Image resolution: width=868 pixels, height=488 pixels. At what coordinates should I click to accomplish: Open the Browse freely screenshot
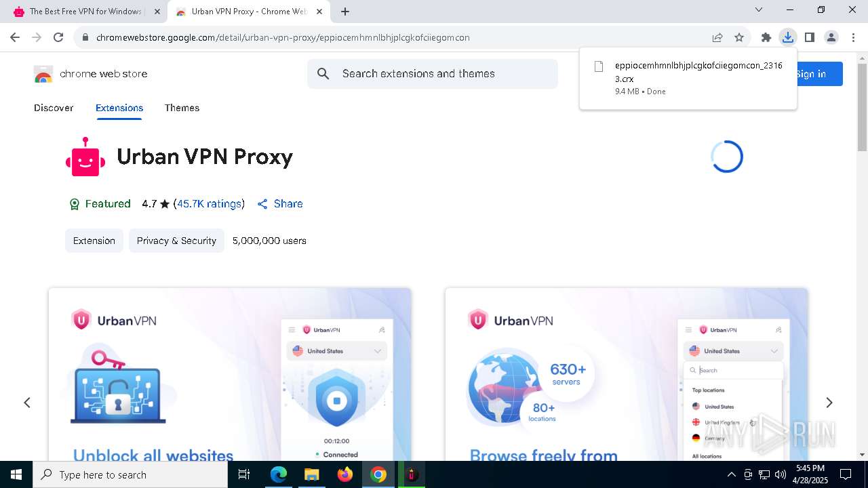[x=627, y=374]
